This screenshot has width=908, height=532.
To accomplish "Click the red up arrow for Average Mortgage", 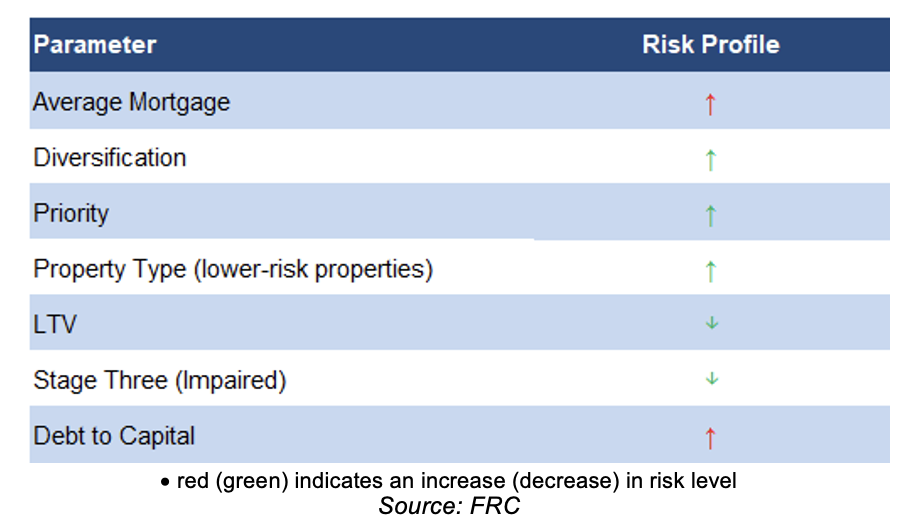I will point(711,105).
